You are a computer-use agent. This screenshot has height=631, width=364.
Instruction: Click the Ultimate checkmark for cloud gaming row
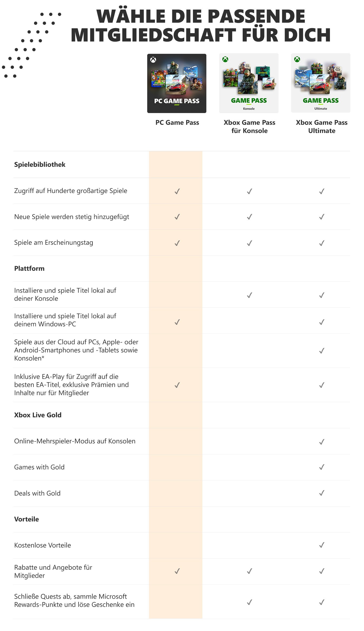(x=321, y=351)
